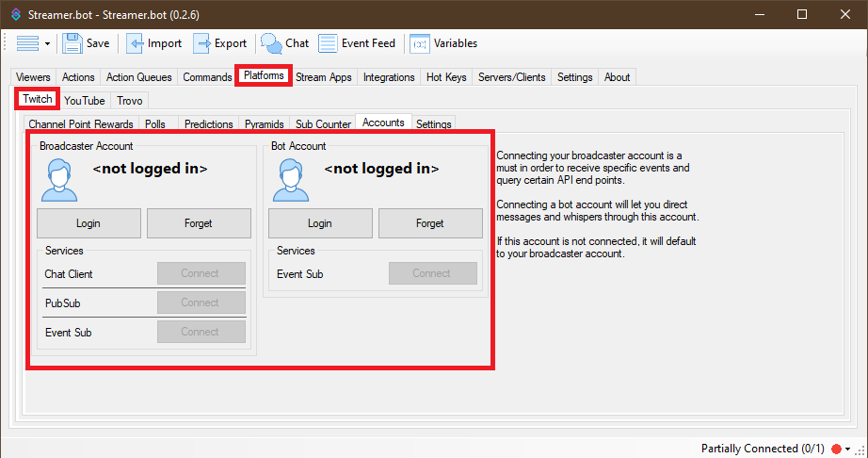
Task: Click the Event Feed label in the toolbar
Action: click(x=368, y=43)
